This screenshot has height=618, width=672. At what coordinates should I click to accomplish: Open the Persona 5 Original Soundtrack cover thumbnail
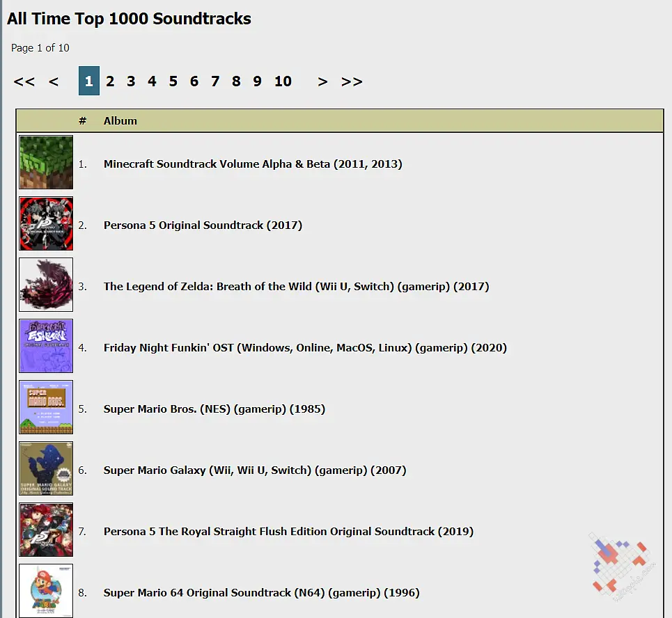[46, 223]
